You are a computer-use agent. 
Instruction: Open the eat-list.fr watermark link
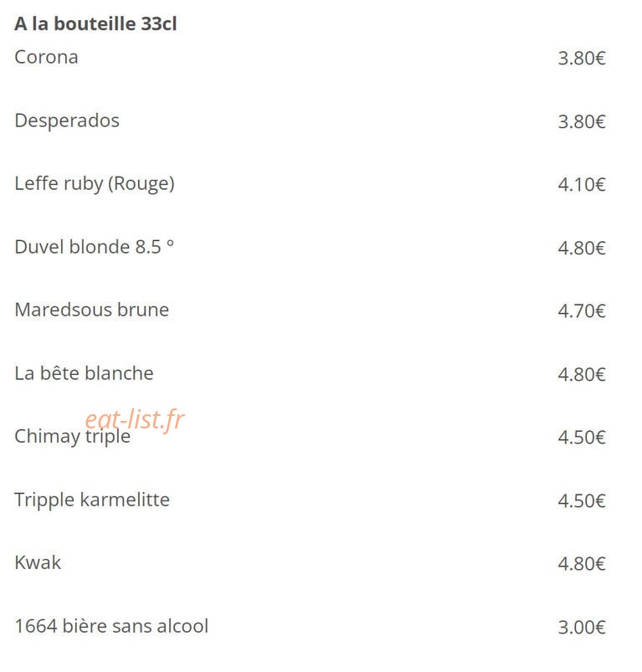point(135,419)
